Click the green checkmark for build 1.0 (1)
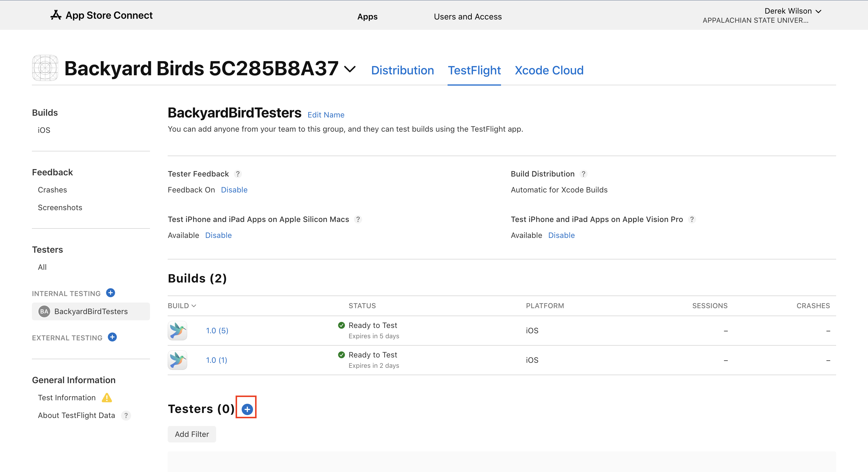This screenshot has width=868, height=472. [x=341, y=355]
